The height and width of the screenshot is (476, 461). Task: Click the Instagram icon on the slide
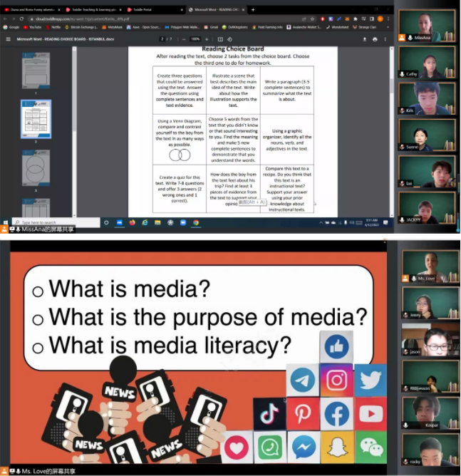[336, 380]
